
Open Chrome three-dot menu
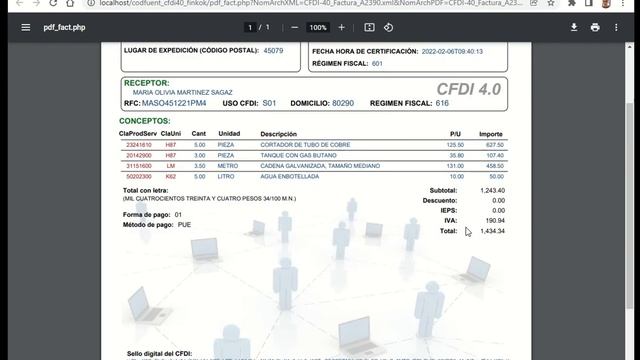[x=623, y=3]
